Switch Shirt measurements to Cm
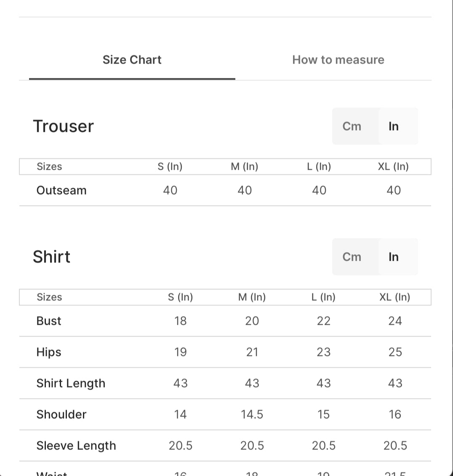453x476 pixels. point(352,257)
